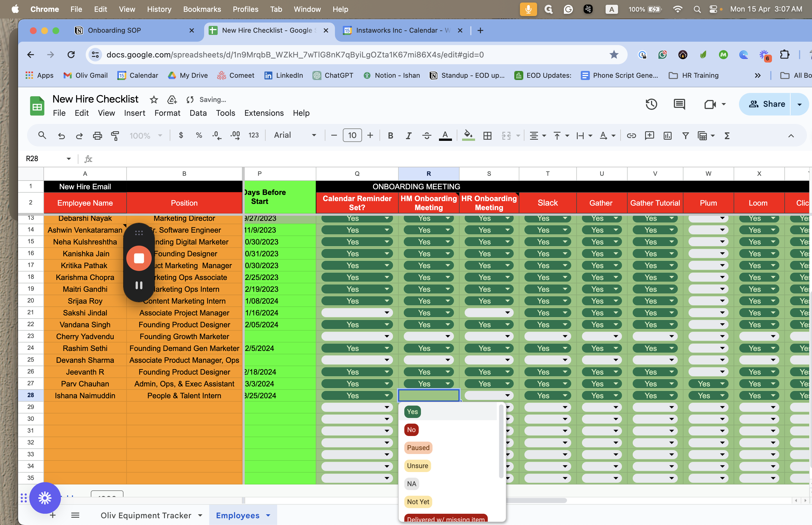Viewport: 812px width, 525px height.
Task: Click the borders icon
Action: point(487,136)
